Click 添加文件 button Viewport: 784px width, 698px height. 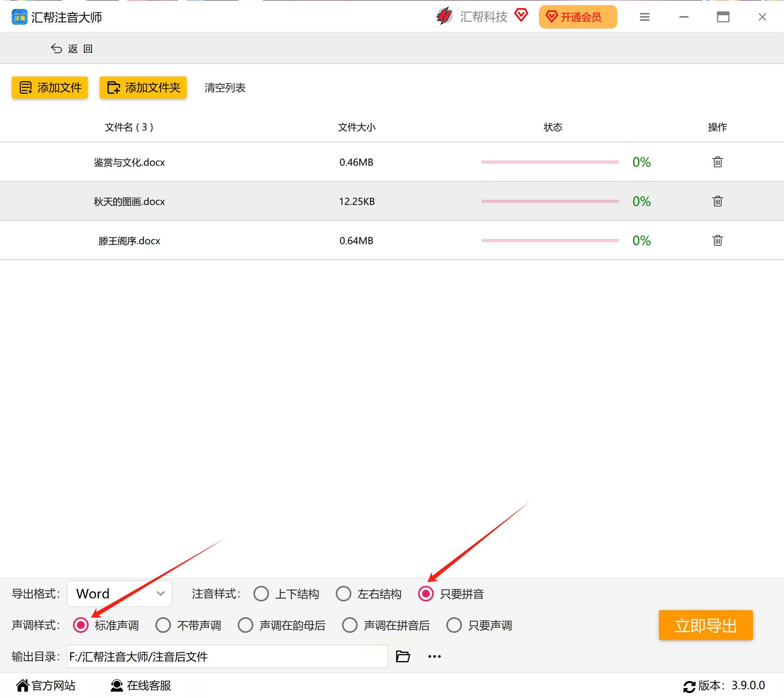point(50,87)
